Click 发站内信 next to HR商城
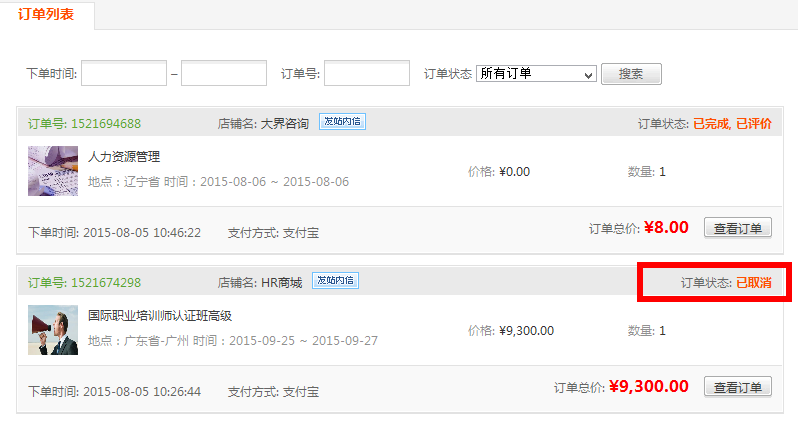Viewport: 798px width, 428px height. tap(335, 281)
